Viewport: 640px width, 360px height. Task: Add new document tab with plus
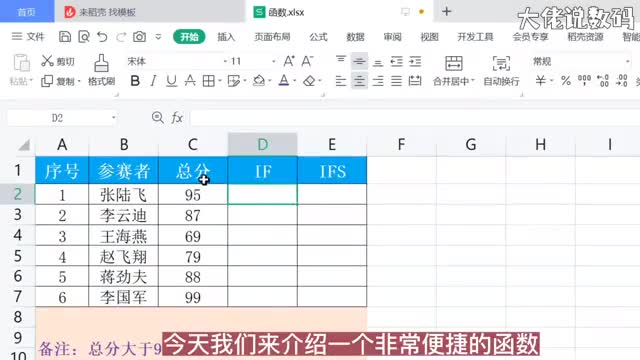click(x=447, y=11)
